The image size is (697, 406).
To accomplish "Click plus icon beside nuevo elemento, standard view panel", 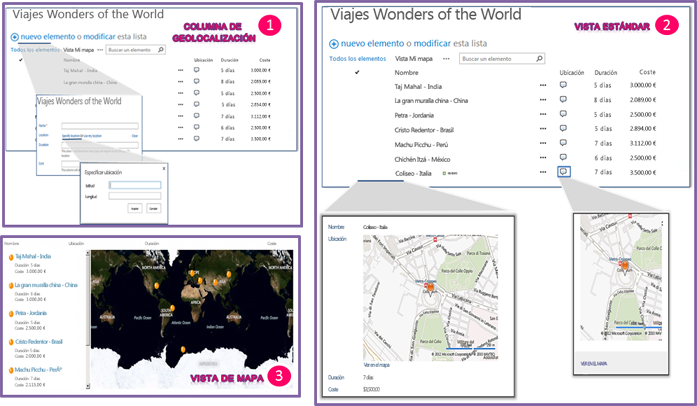I will [x=334, y=44].
